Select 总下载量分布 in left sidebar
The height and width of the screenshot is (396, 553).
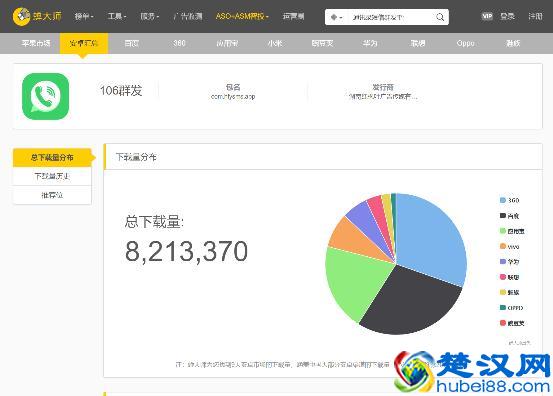pyautogui.click(x=52, y=157)
